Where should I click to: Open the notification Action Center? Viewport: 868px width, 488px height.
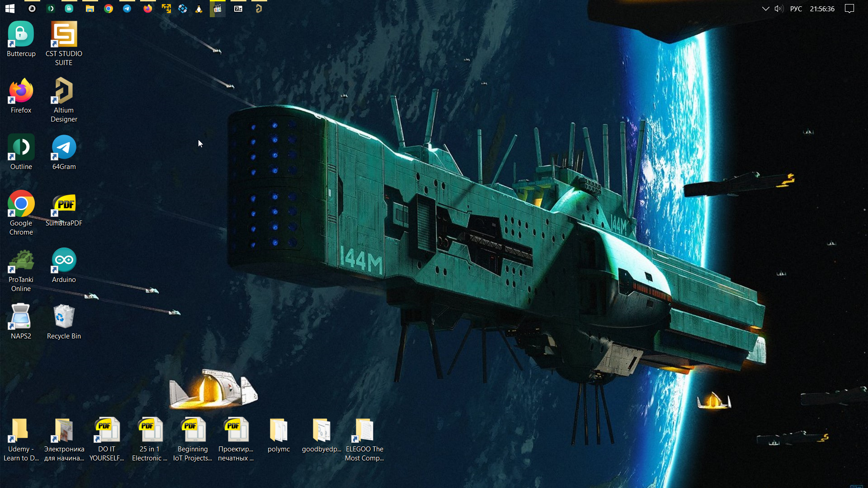click(x=849, y=9)
